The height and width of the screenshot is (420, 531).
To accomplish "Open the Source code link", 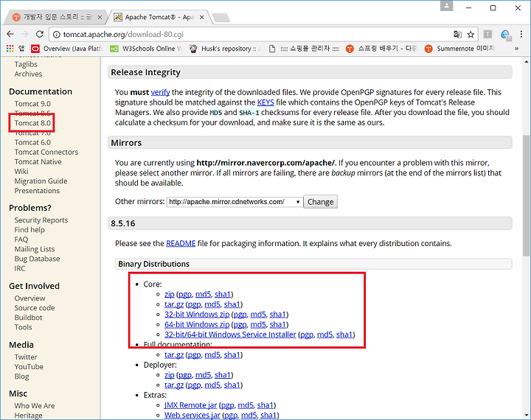I will (34, 308).
